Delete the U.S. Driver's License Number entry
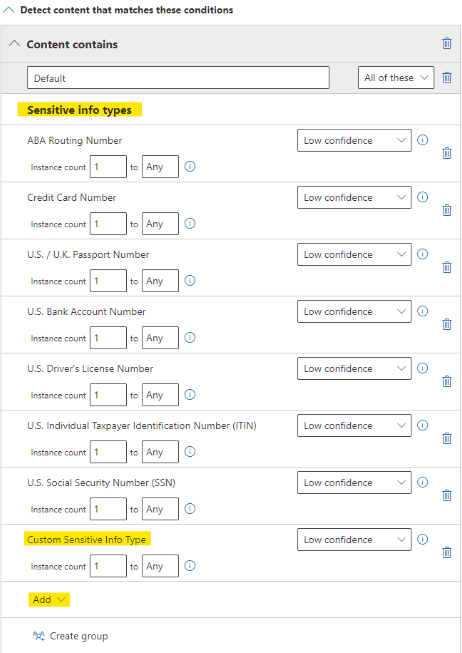Screen dimensions: 462x653 (447, 381)
